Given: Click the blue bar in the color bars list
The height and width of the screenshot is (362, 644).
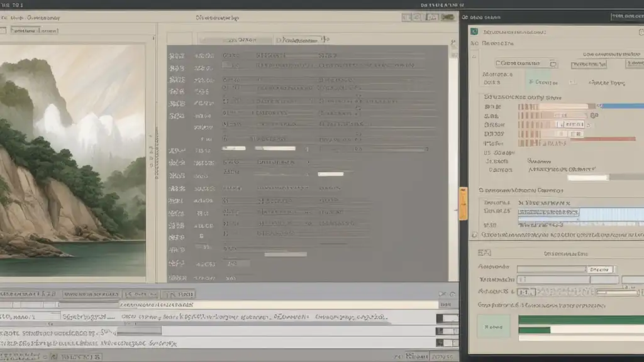Looking at the screenshot, I should click(623, 106).
